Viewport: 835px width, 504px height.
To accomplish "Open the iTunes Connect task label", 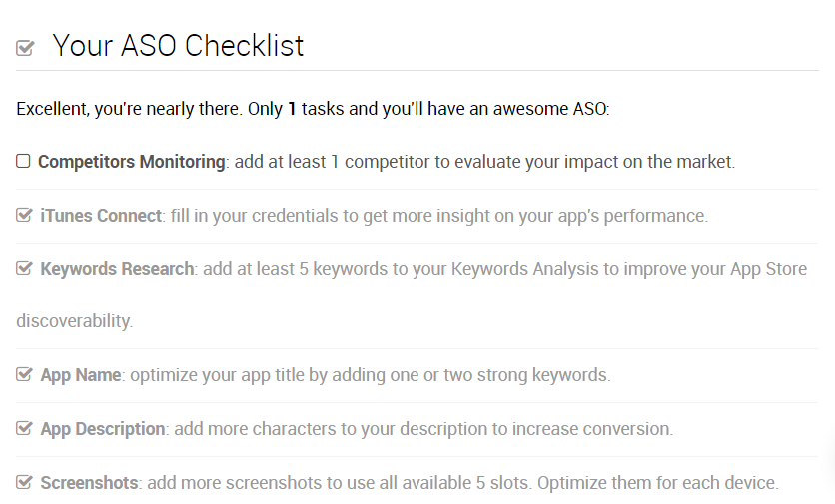I will point(101,216).
